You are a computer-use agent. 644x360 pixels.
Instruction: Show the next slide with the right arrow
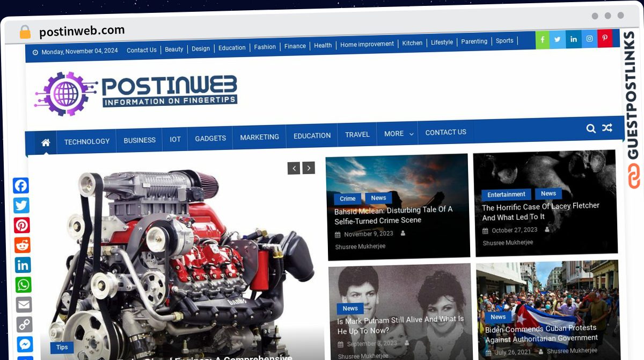309,168
